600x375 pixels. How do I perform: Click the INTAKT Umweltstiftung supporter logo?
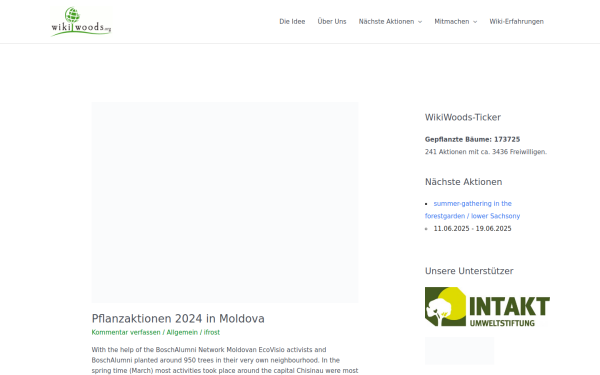(x=487, y=307)
